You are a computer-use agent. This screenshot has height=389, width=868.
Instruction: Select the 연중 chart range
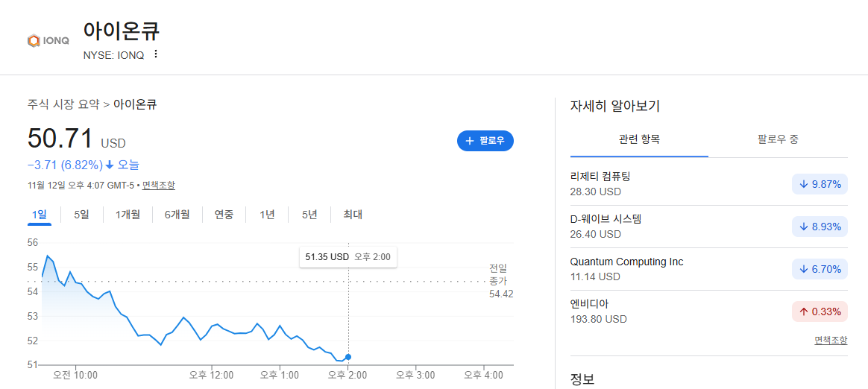point(224,215)
